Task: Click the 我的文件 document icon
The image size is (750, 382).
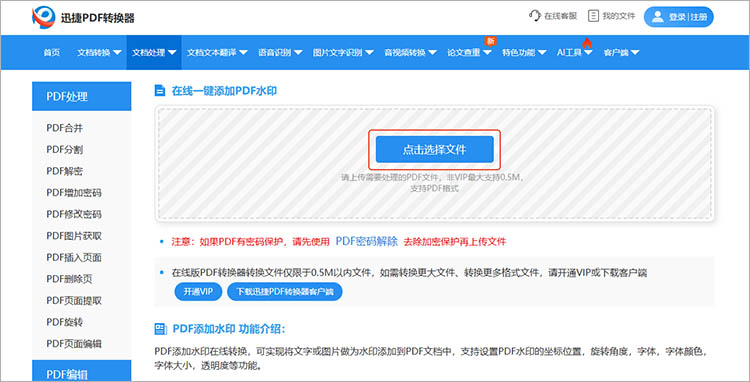Action: [x=593, y=16]
